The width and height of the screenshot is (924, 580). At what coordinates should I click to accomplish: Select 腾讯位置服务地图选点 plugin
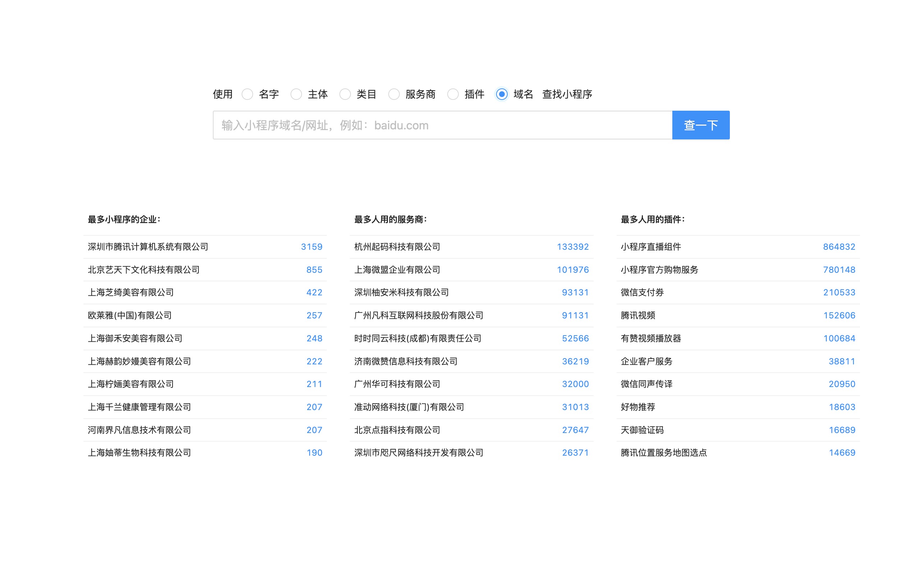point(663,453)
